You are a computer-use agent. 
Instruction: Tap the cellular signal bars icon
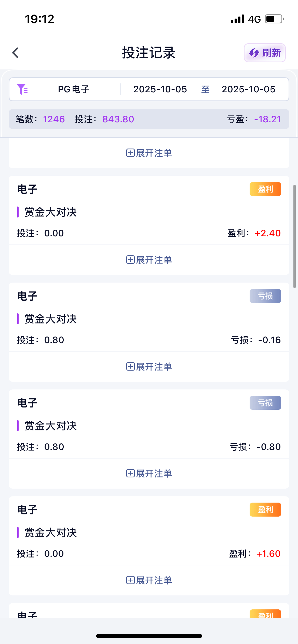pos(237,19)
